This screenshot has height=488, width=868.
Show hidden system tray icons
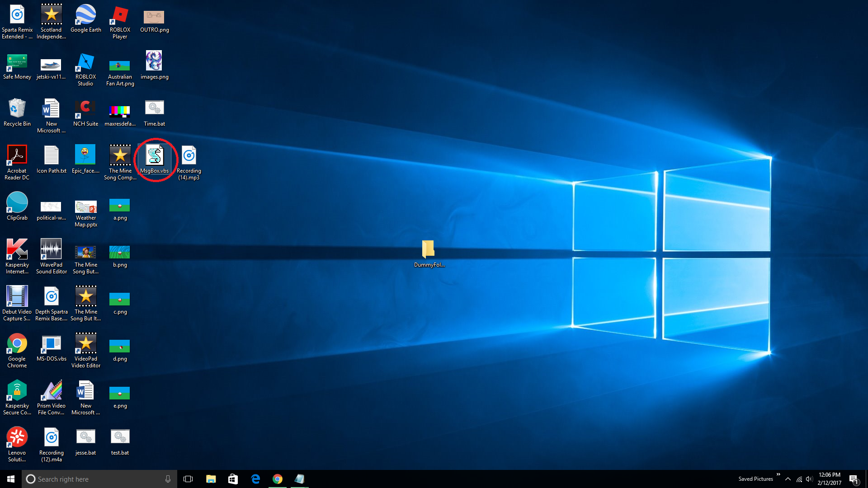(788, 479)
